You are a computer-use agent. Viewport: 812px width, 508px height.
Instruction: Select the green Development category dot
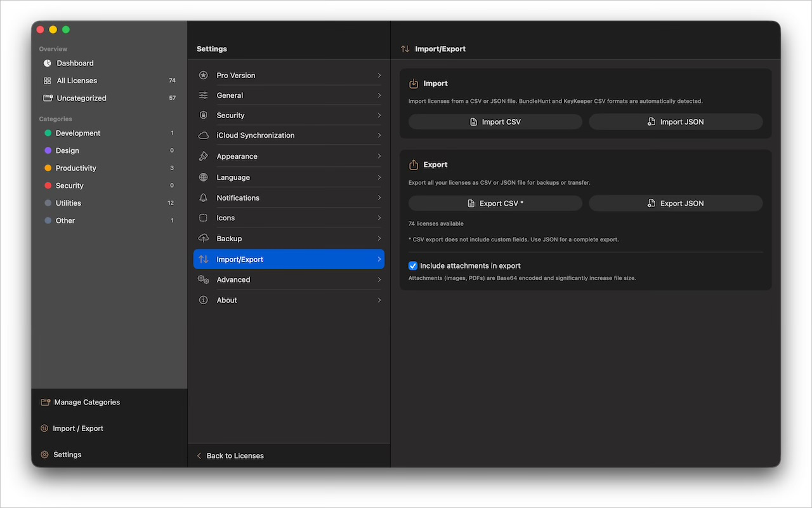click(48, 133)
